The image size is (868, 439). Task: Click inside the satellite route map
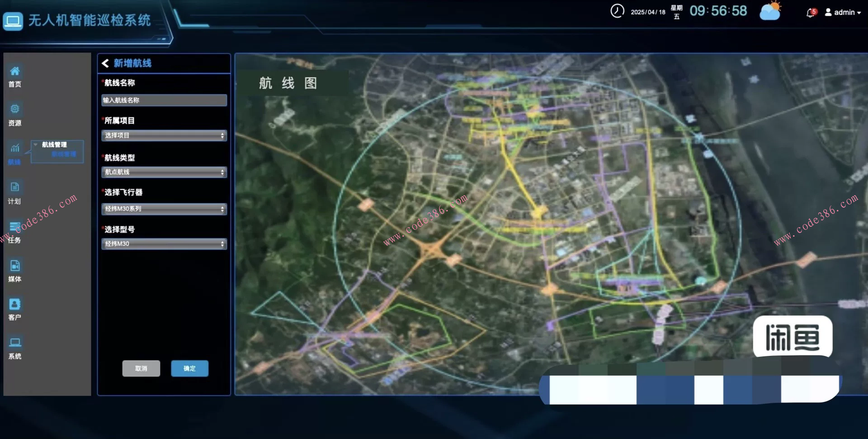point(551,224)
